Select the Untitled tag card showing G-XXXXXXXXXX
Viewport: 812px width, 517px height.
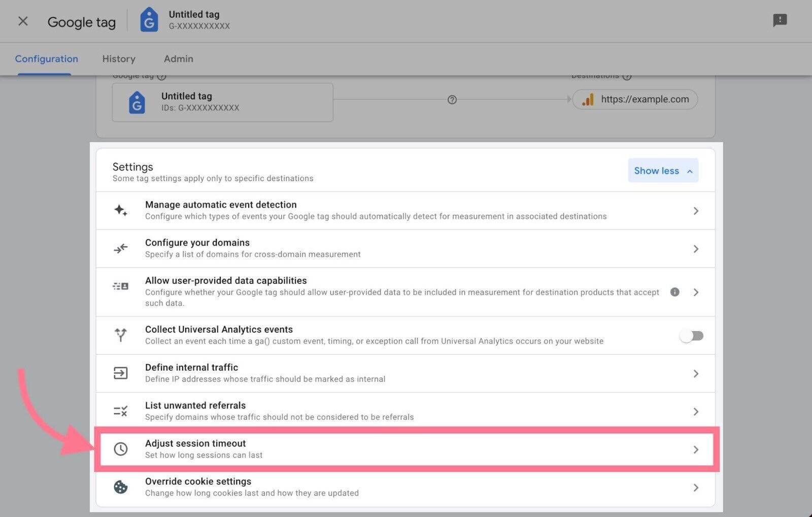(222, 101)
